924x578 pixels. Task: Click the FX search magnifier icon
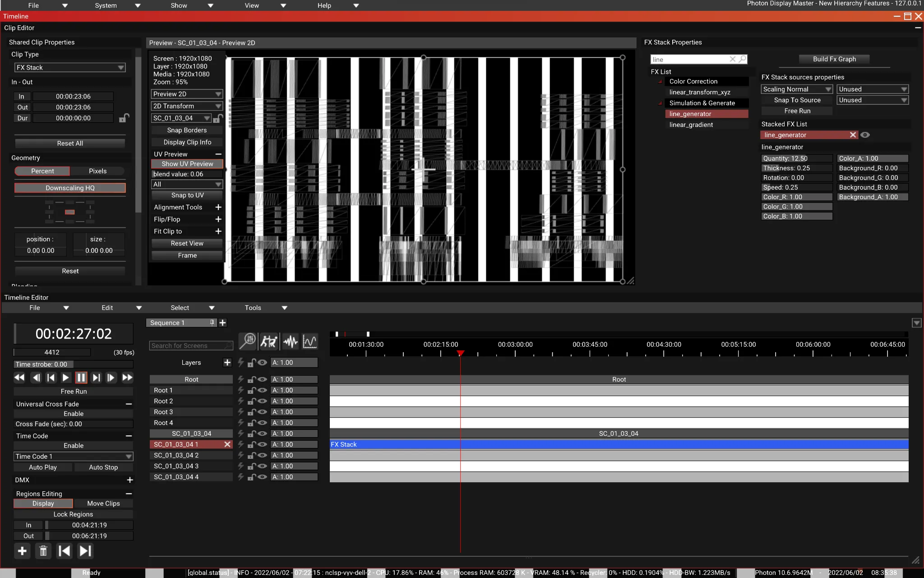click(x=742, y=59)
